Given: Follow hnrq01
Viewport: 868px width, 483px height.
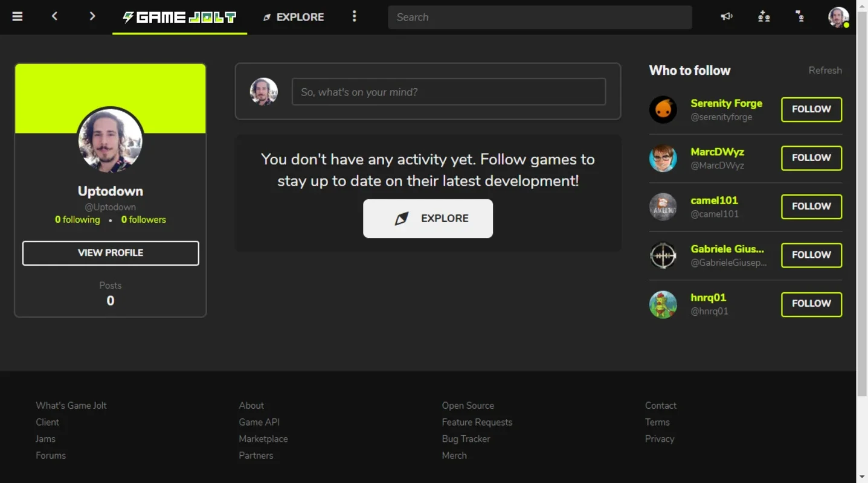Looking at the screenshot, I should click(811, 304).
